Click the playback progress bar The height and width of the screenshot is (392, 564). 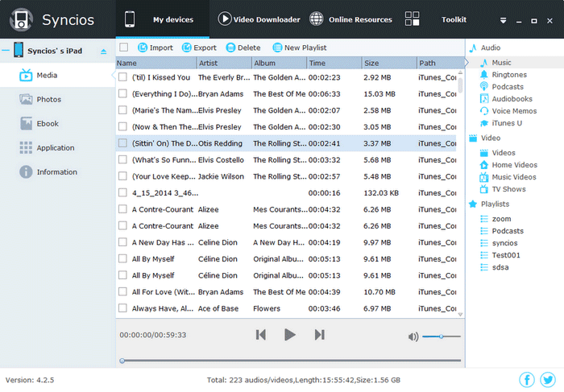click(x=290, y=361)
